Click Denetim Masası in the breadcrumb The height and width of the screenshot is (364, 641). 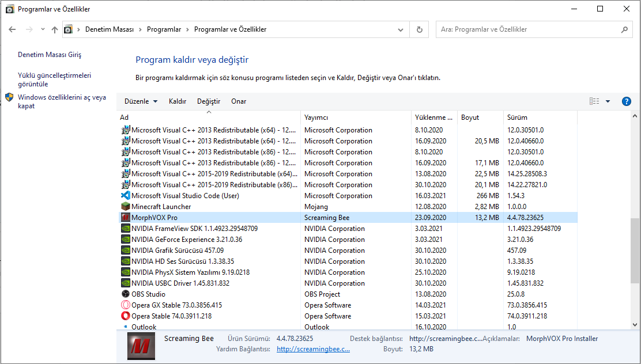(109, 29)
